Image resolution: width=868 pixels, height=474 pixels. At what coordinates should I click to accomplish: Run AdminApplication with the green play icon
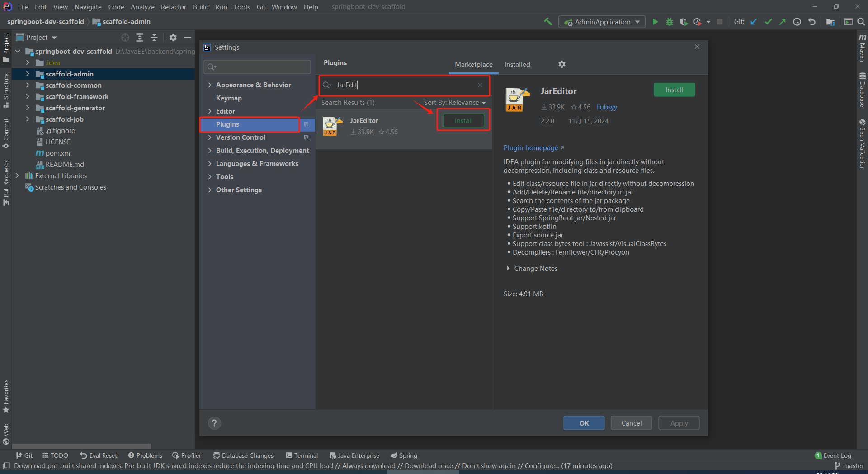[x=655, y=22]
